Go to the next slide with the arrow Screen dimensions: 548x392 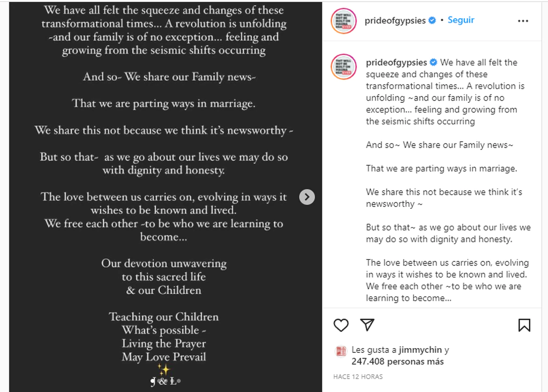pyautogui.click(x=306, y=197)
